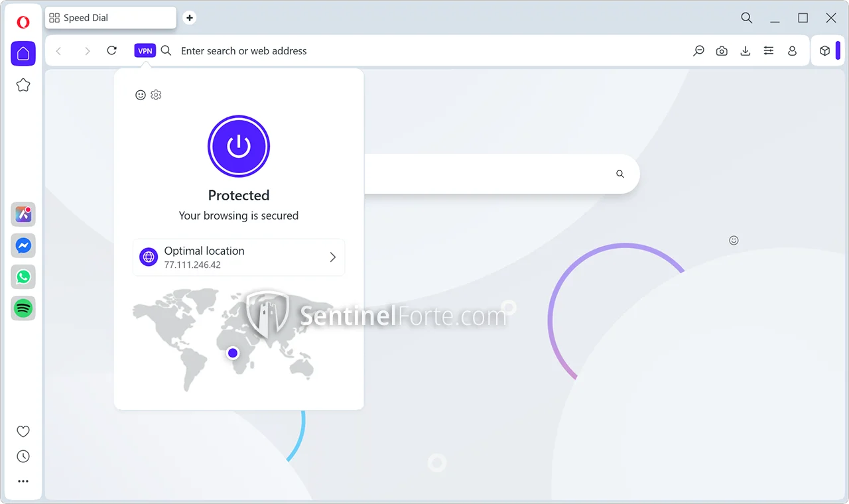Open the address-bar zoom-out magnifier
The height and width of the screenshot is (504, 849).
[698, 51]
